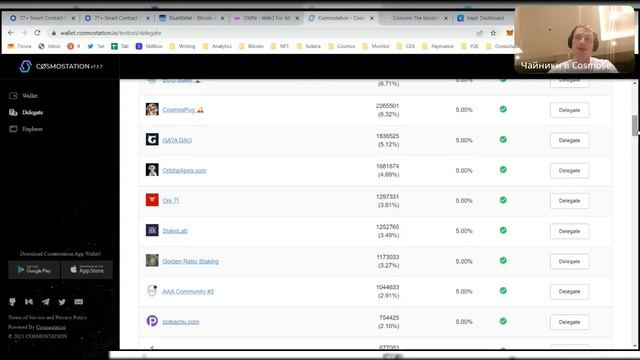640x360 pixels.
Task: Reload the page with refresh icon
Action: point(37,33)
